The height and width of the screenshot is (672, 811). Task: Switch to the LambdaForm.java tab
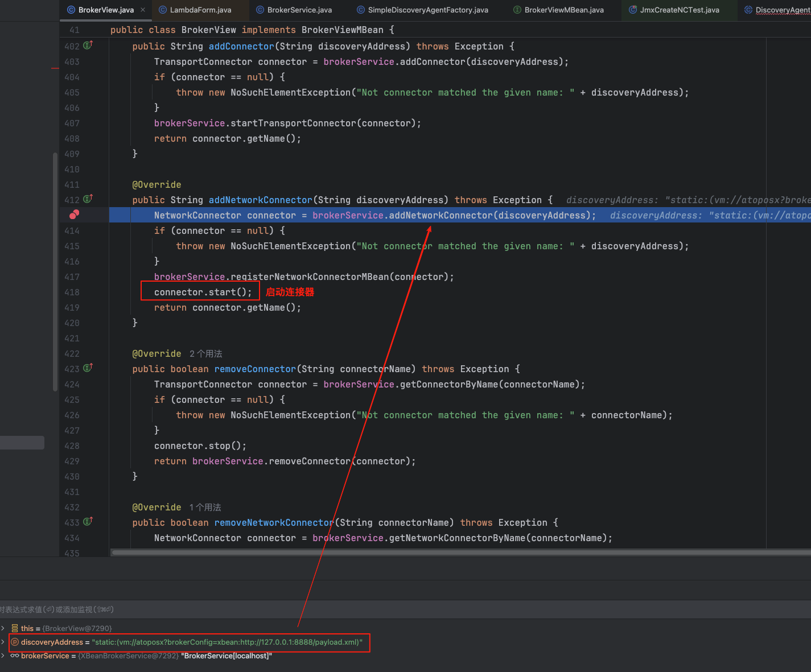(200, 10)
